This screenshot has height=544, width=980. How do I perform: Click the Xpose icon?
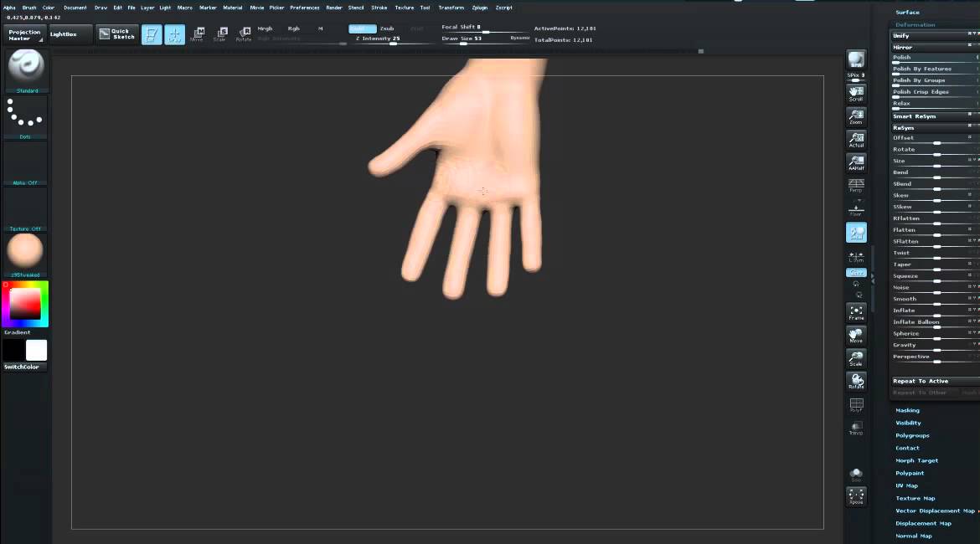(x=856, y=496)
